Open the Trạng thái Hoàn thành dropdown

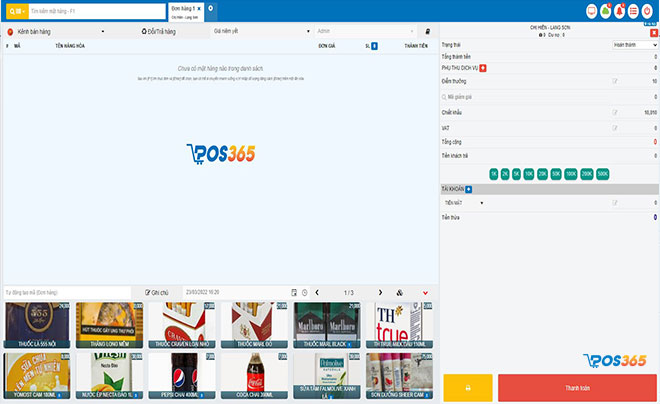(634, 45)
